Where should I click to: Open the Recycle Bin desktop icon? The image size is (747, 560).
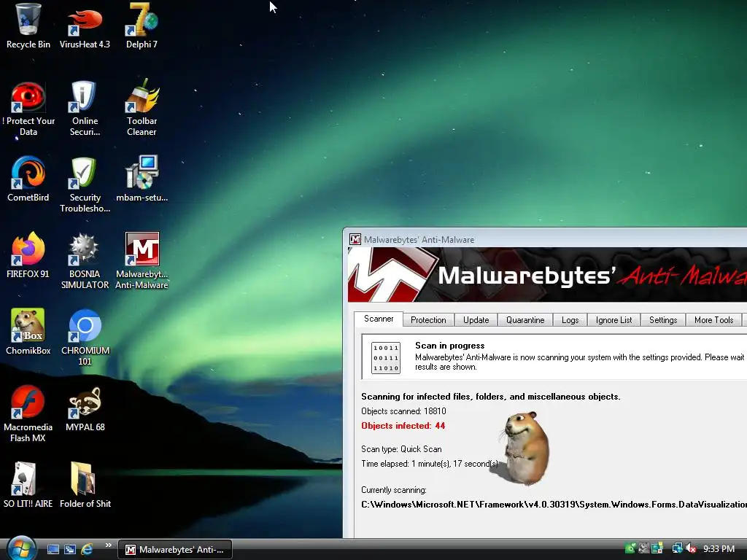[28, 26]
